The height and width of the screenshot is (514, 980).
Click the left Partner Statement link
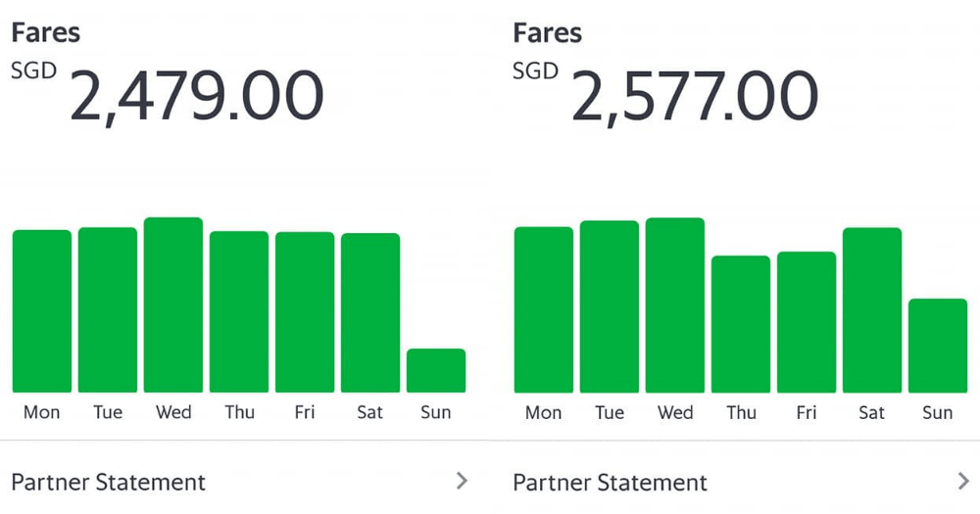109,483
